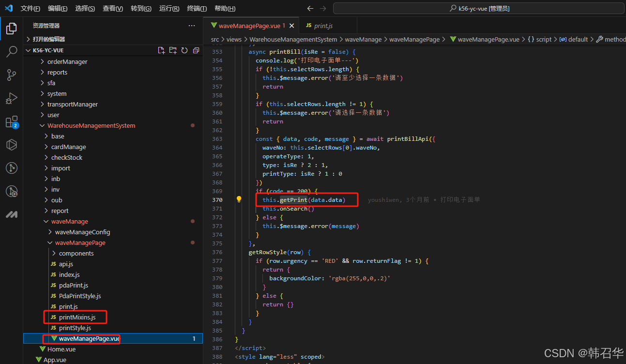
Task: Open the Search view in activity bar
Action: click(x=12, y=52)
